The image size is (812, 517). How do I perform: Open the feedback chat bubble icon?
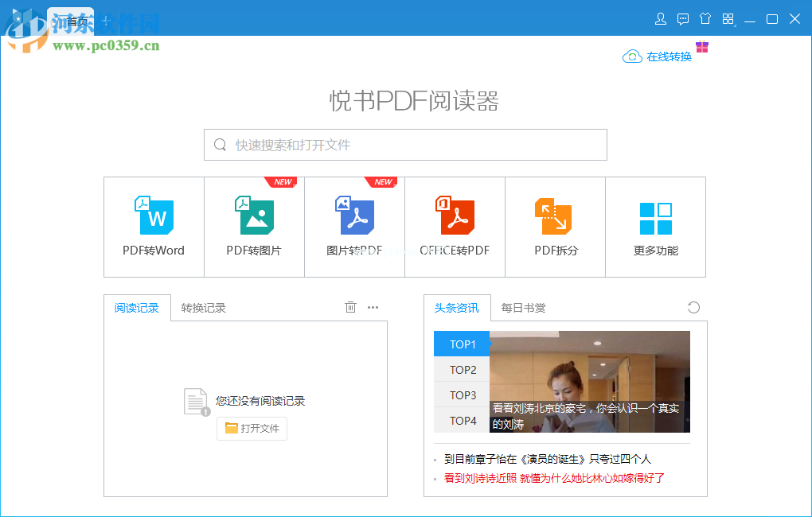tap(683, 19)
